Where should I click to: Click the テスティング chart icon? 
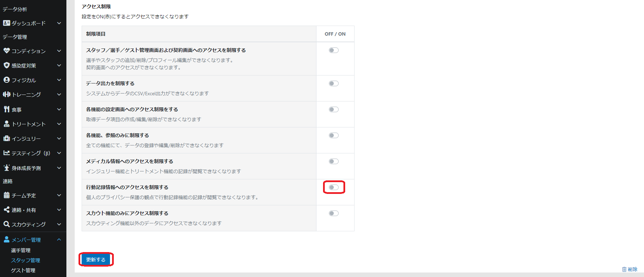(x=7, y=153)
